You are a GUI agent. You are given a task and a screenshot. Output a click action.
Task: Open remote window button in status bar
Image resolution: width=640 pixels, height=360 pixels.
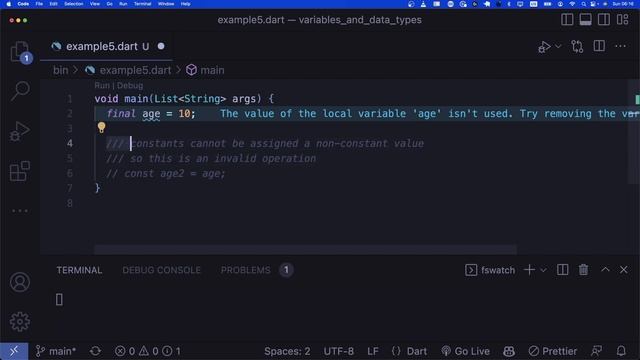pos(14,351)
